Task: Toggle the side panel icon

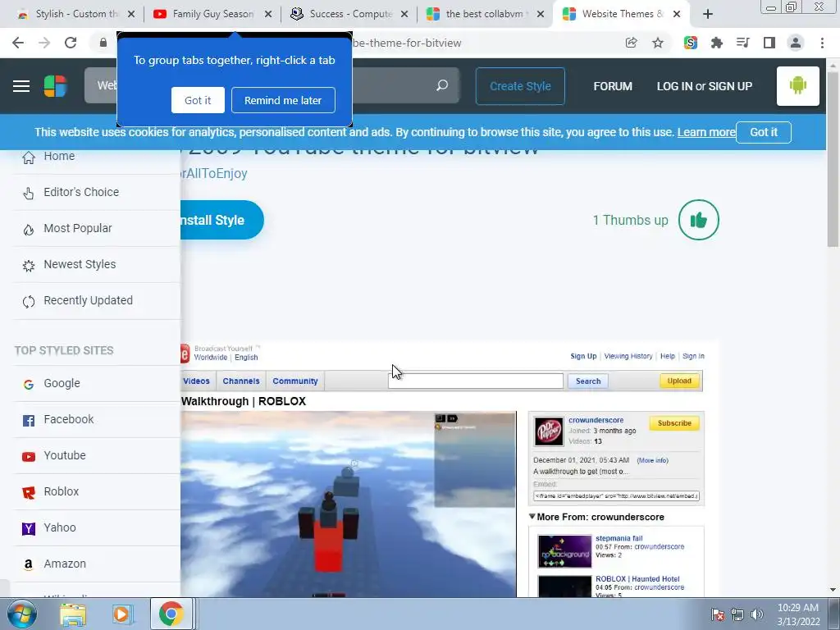Action: tap(769, 43)
